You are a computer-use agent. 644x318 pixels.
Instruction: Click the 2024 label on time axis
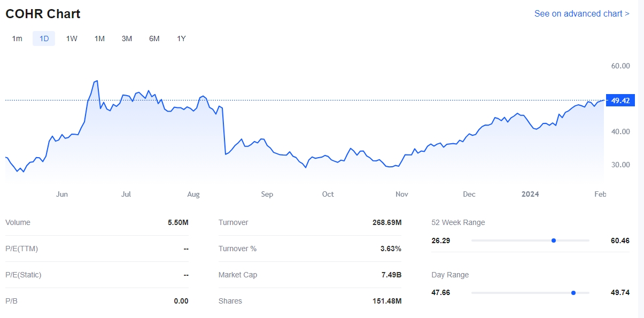pos(530,194)
